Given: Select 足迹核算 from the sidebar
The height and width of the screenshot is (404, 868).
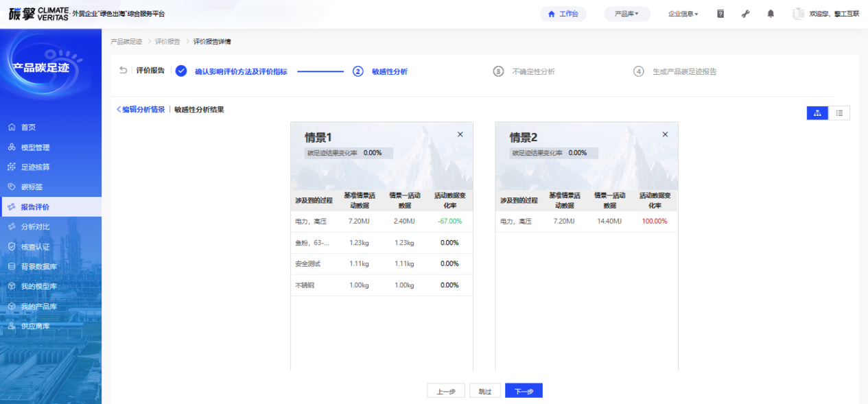Looking at the screenshot, I should 35,167.
